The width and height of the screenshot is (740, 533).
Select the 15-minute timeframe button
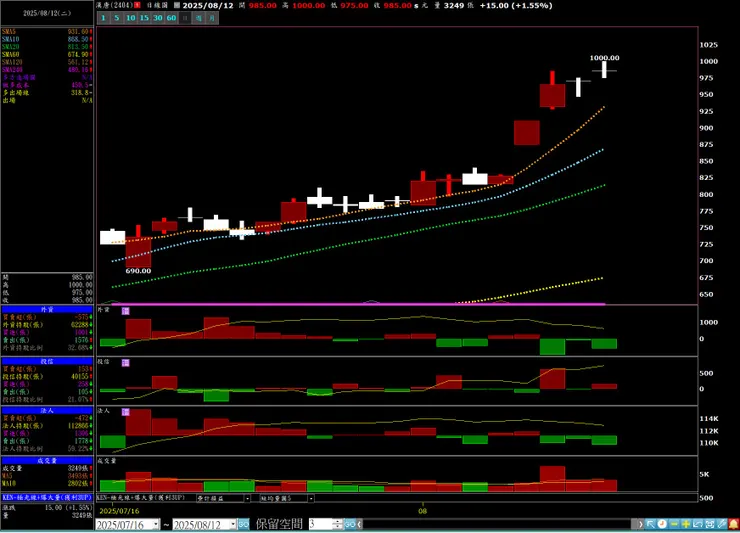(144, 18)
